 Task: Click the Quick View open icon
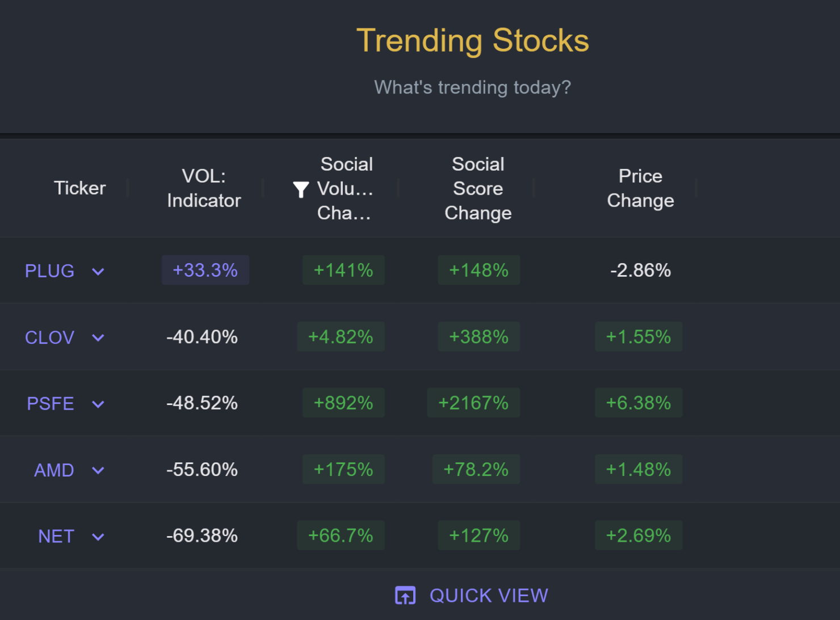405,596
